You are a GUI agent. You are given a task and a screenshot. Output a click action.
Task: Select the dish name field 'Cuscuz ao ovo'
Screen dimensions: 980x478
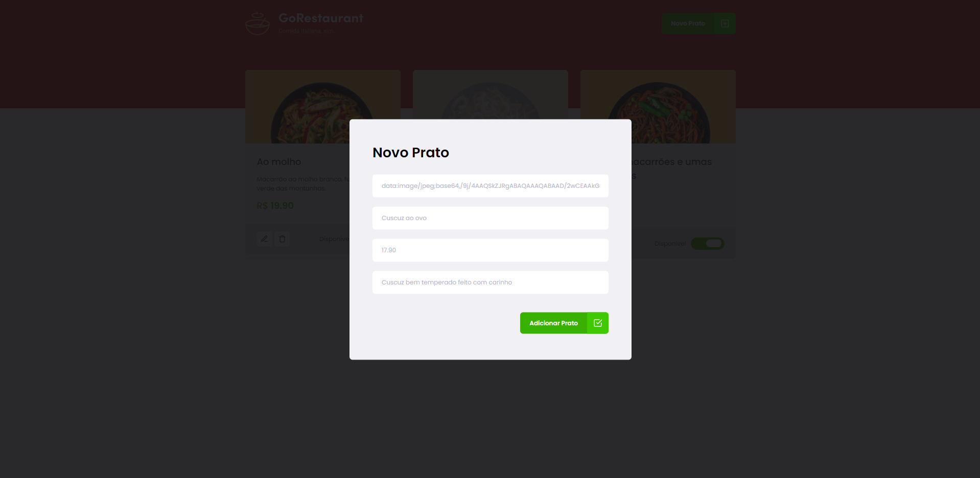[x=491, y=218]
